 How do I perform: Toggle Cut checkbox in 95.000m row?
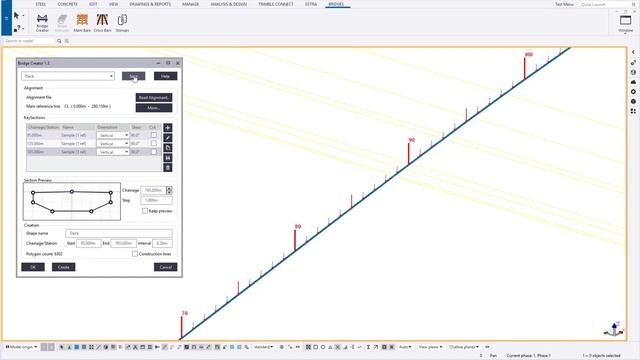[153, 135]
